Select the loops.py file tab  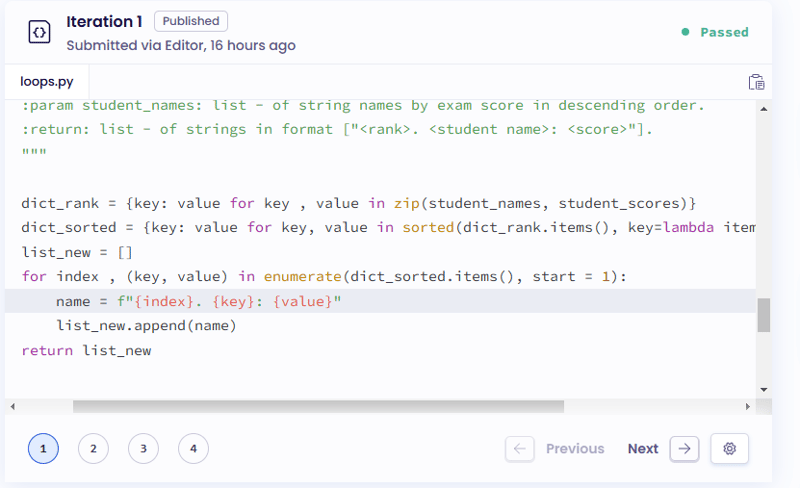point(47,82)
